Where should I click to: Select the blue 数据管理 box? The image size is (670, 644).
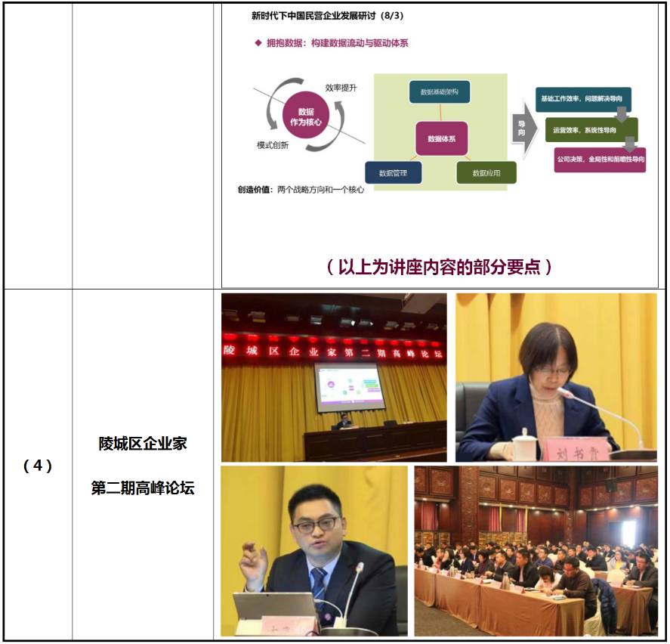393,173
